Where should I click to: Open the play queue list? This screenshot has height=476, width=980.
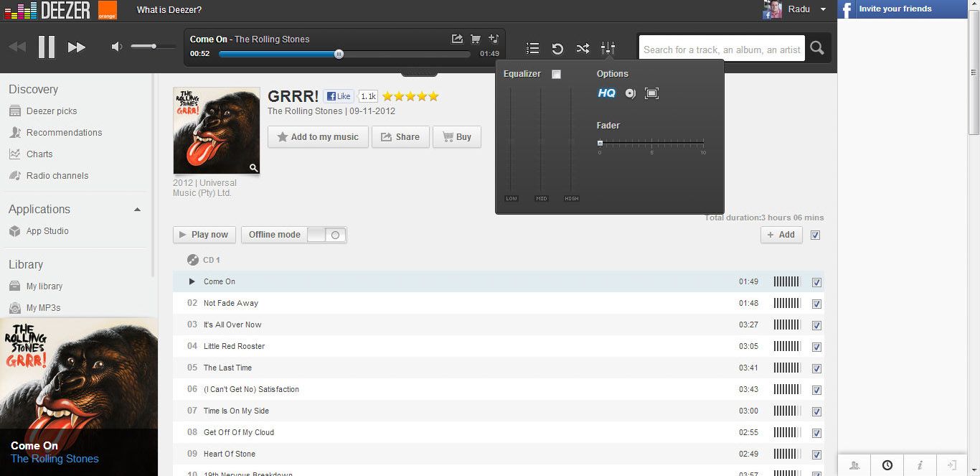(x=532, y=48)
